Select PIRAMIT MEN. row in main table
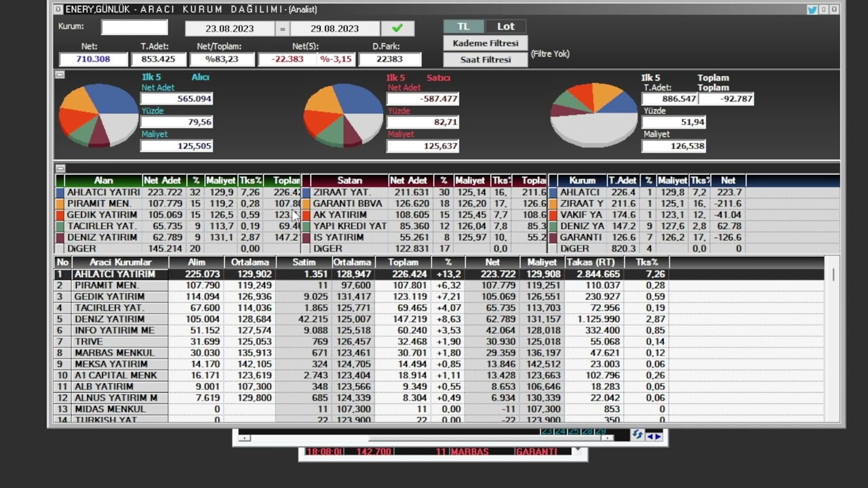Image resolution: width=868 pixels, height=488 pixels. pos(439,285)
